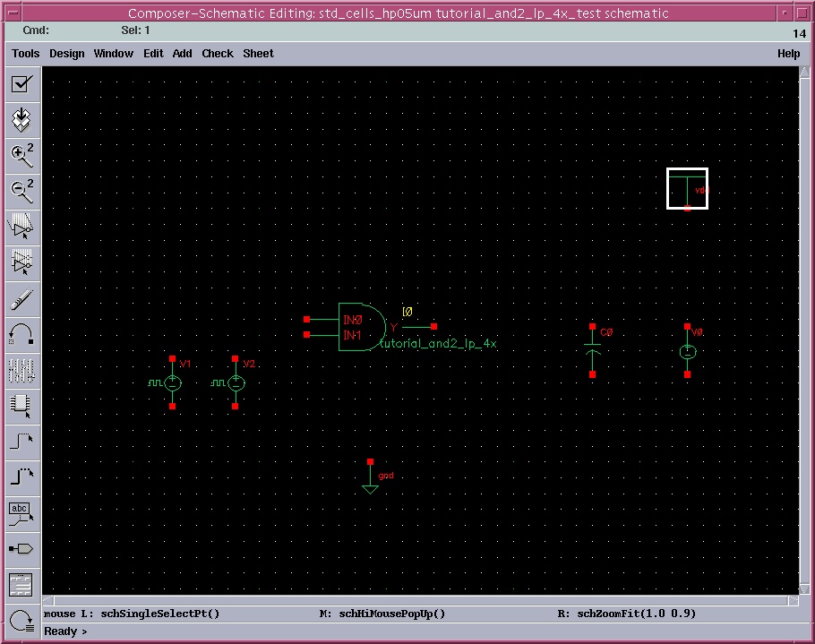Select the V2 pulse voltage source
Viewport: 815px width, 644px height.
click(x=235, y=383)
